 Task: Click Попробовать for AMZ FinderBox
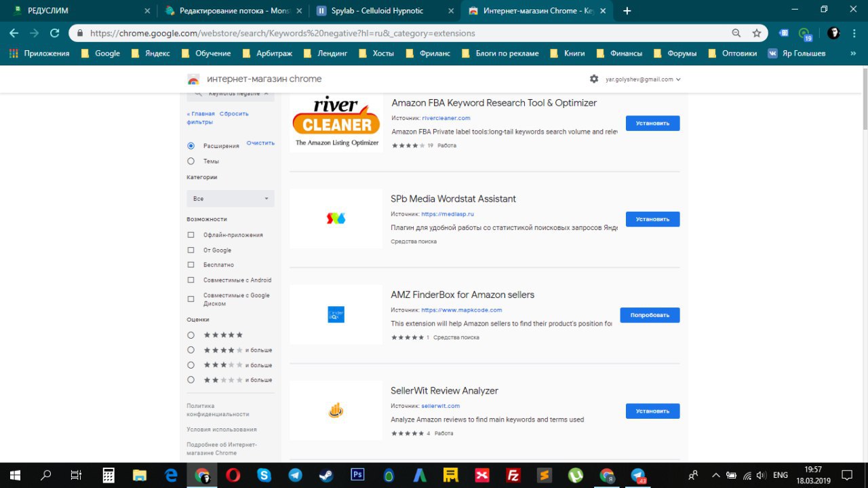pos(650,315)
